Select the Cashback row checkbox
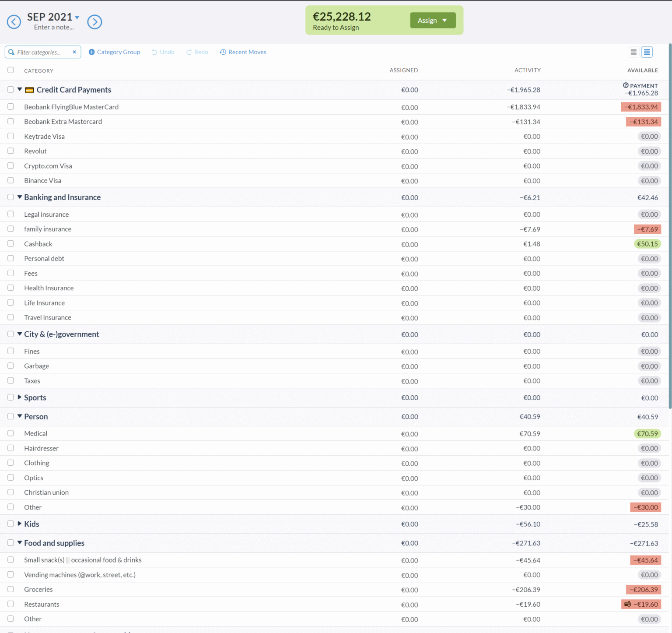This screenshot has width=672, height=633. click(11, 244)
